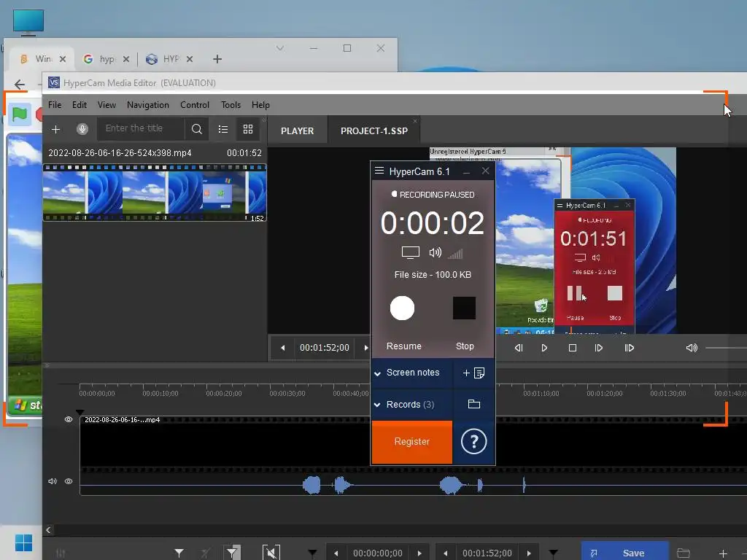Viewport: 747px width, 560px height.
Task: Collapse the Screen notes section
Action: (377, 374)
